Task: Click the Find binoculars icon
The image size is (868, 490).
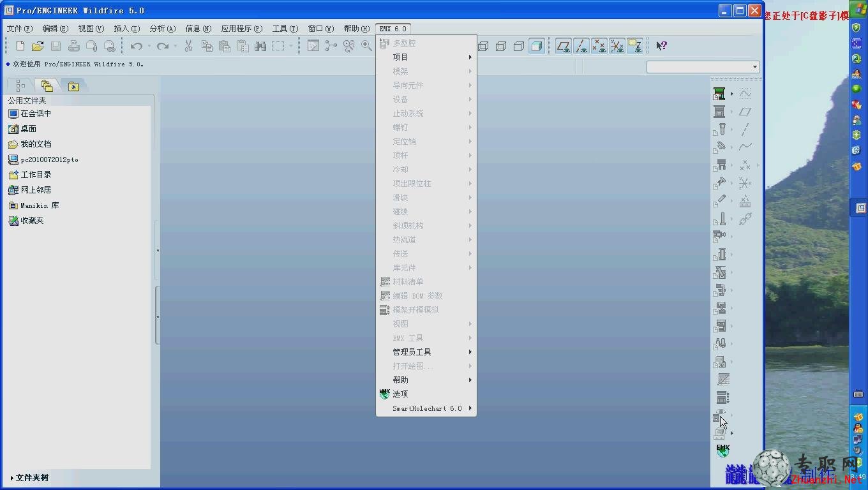Action: pos(260,46)
